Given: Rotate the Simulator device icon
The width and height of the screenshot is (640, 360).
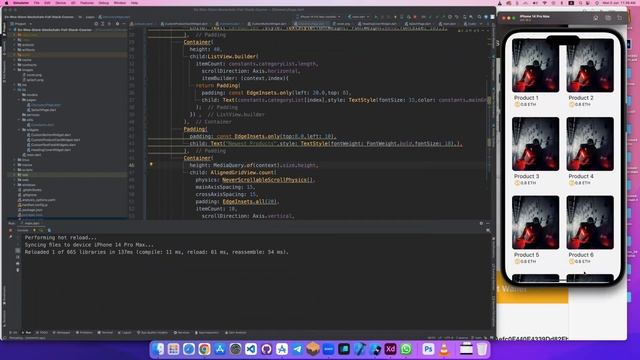Looking at the screenshot, I should pyautogui.click(x=620, y=18).
